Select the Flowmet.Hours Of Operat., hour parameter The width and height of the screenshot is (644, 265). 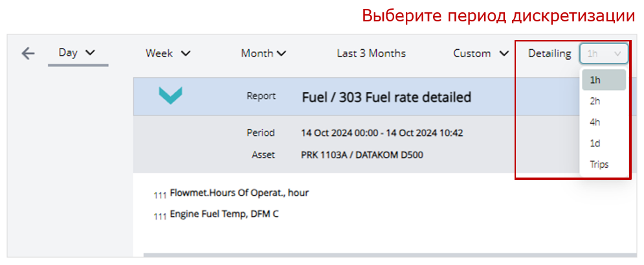pyautogui.click(x=239, y=193)
